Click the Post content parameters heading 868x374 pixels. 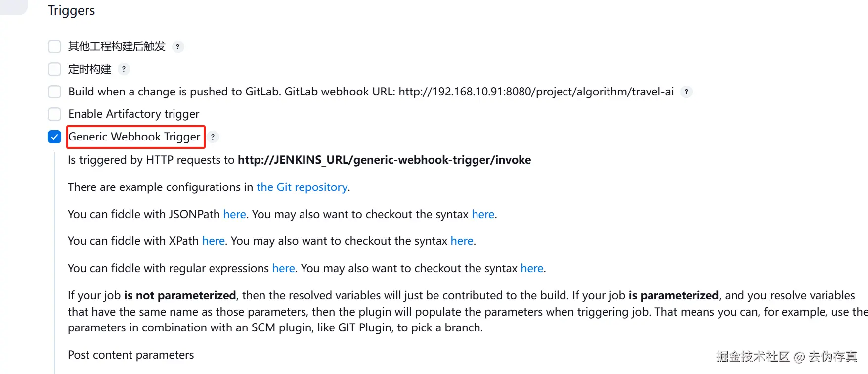tap(131, 355)
